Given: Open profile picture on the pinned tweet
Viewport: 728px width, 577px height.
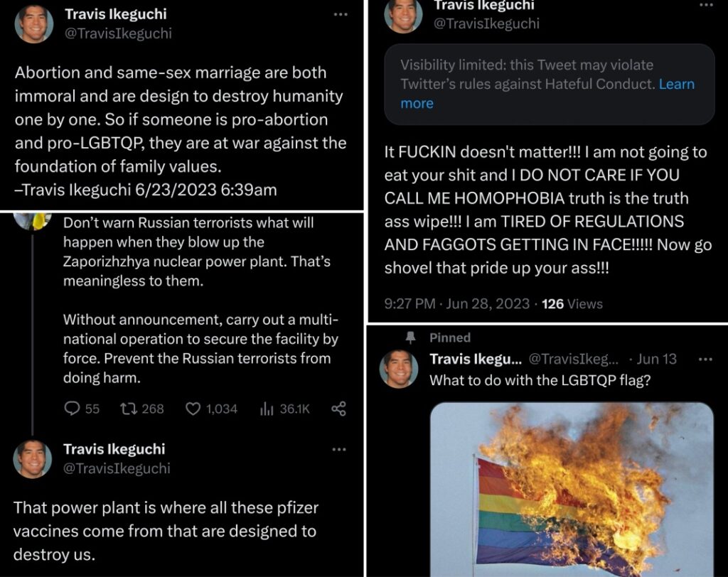Looking at the screenshot, I should pos(399,370).
